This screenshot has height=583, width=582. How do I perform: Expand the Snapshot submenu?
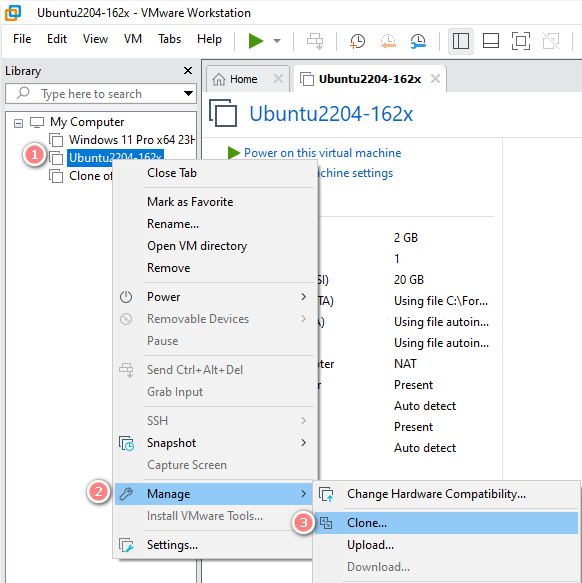pyautogui.click(x=216, y=443)
